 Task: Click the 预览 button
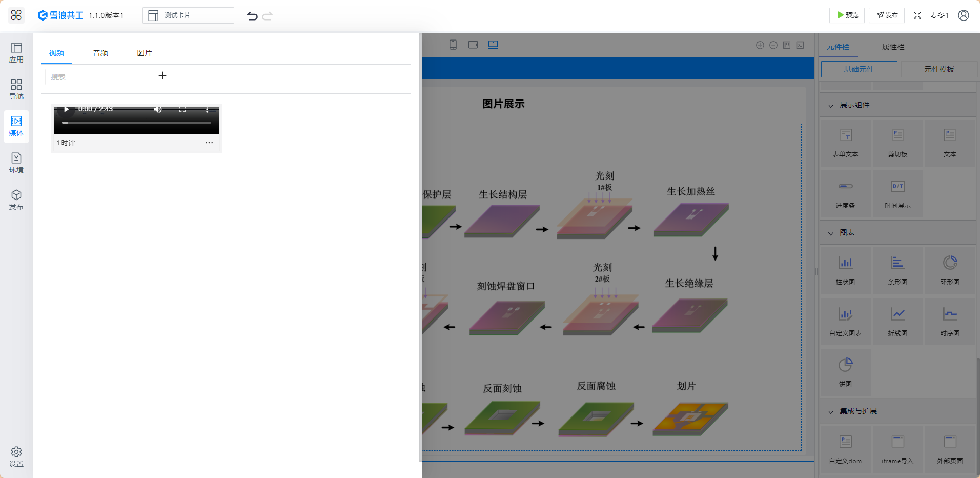847,15
